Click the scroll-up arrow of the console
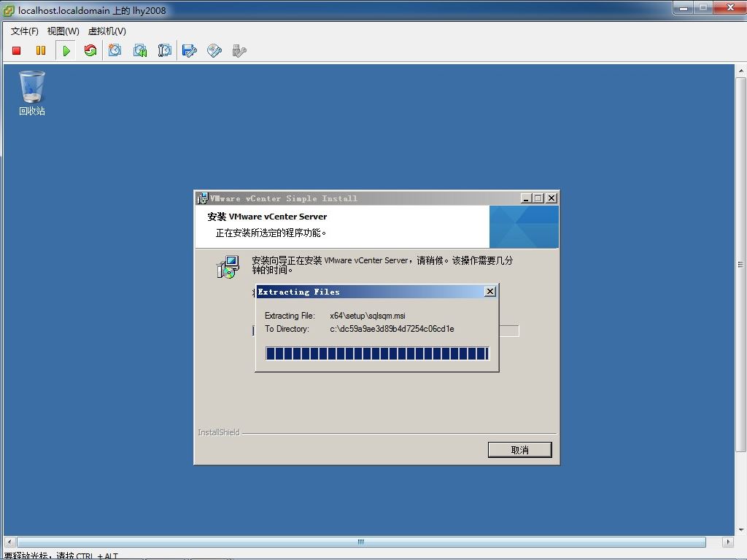The height and width of the screenshot is (560, 747). [741, 71]
